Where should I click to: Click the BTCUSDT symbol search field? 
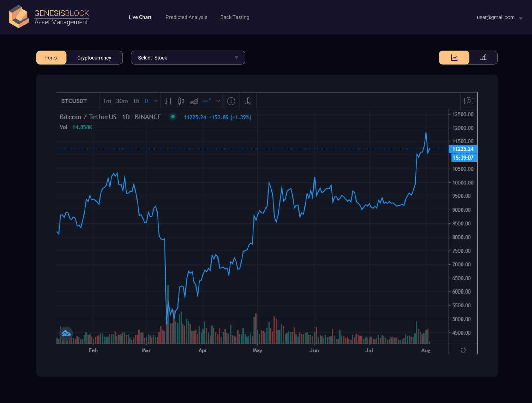point(74,101)
